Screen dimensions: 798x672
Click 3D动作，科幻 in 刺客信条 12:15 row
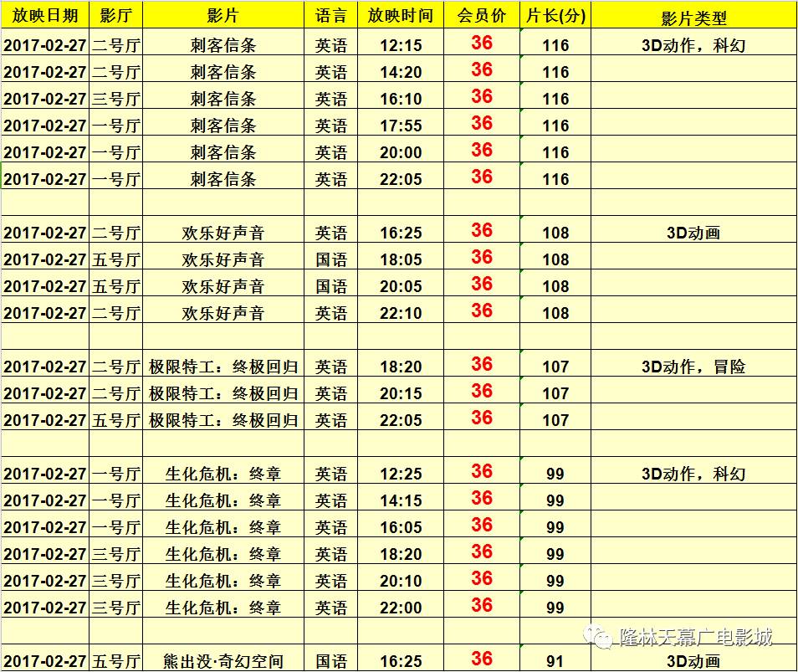(693, 43)
